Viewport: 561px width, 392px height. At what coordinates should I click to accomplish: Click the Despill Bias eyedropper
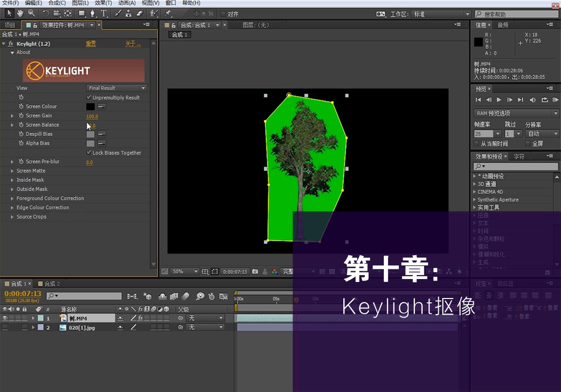[x=102, y=134]
